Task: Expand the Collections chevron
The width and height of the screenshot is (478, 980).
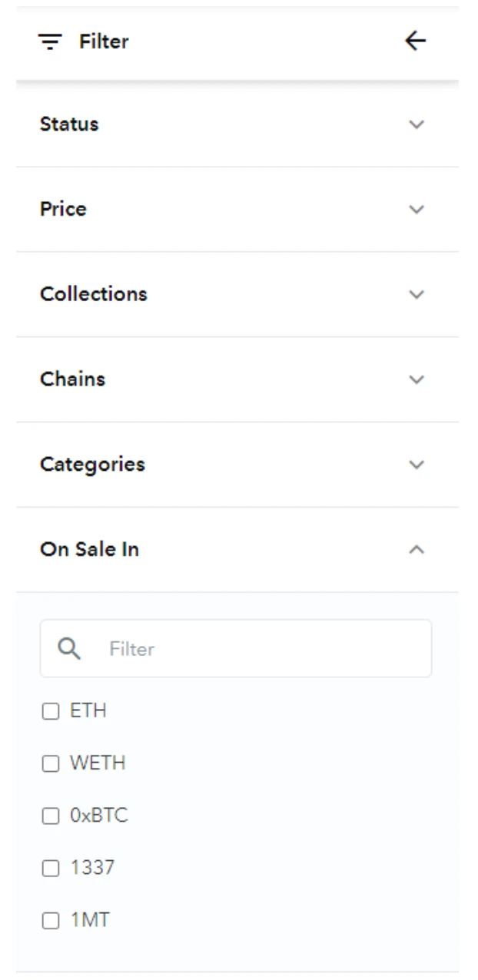Action: click(417, 294)
